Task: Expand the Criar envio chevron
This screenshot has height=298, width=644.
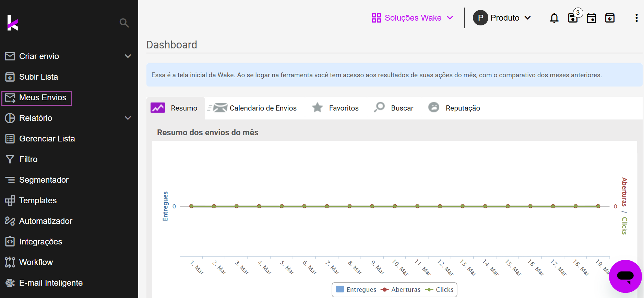Action: coord(128,56)
